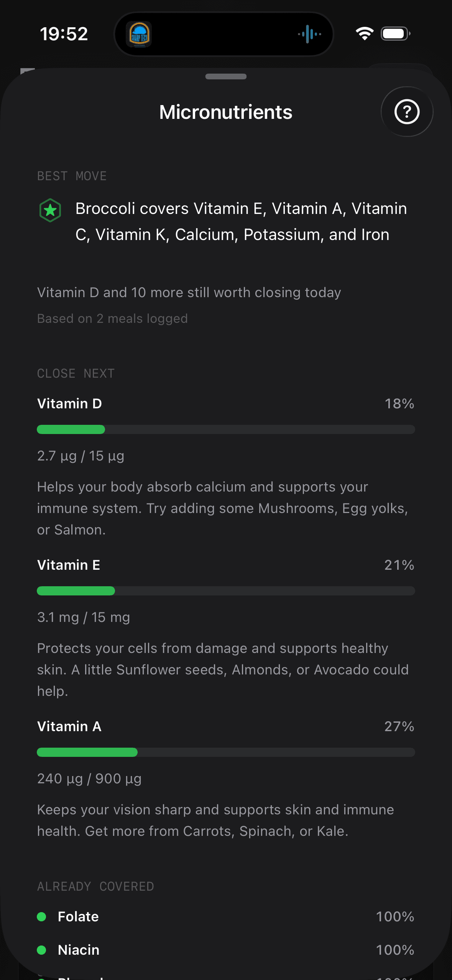
Task: Tap the Wi-Fi status icon
Action: 364,34
